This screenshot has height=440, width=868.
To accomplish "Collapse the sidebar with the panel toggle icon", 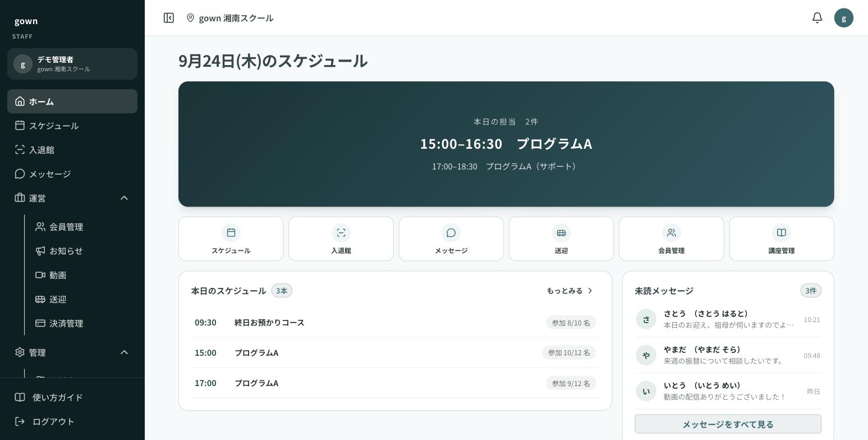I will tap(169, 18).
